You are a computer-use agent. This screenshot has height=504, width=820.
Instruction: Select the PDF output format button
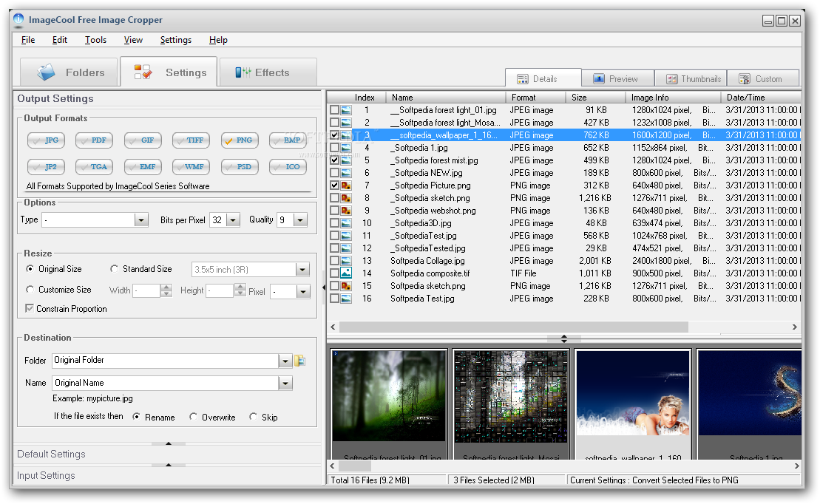[x=94, y=140]
